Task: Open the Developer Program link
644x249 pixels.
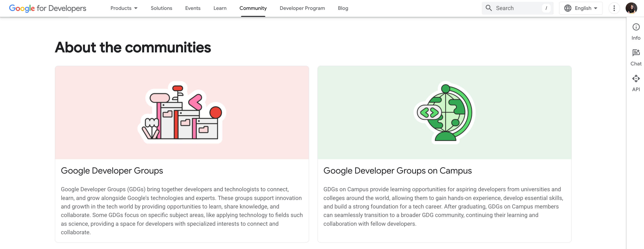Action: point(302,8)
